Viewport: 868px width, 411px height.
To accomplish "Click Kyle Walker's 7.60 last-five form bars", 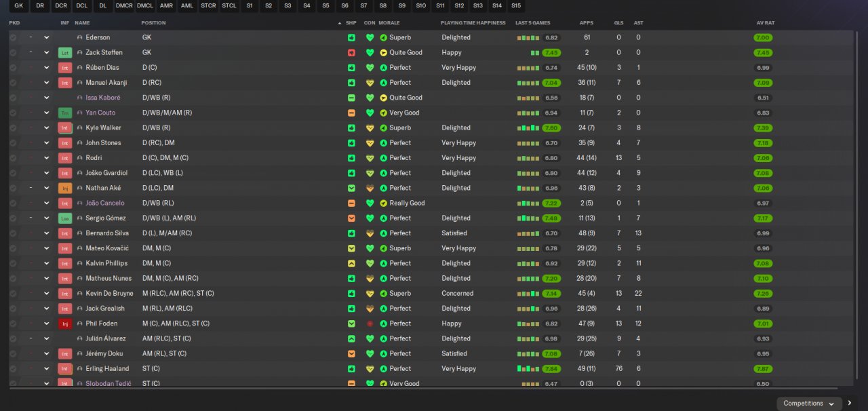I will pos(528,128).
